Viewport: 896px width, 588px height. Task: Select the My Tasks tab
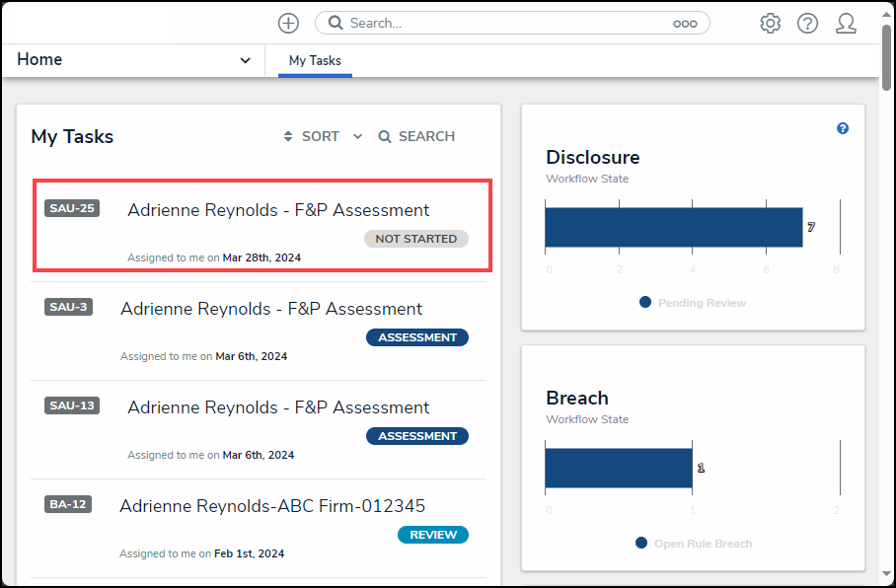pyautogui.click(x=314, y=60)
